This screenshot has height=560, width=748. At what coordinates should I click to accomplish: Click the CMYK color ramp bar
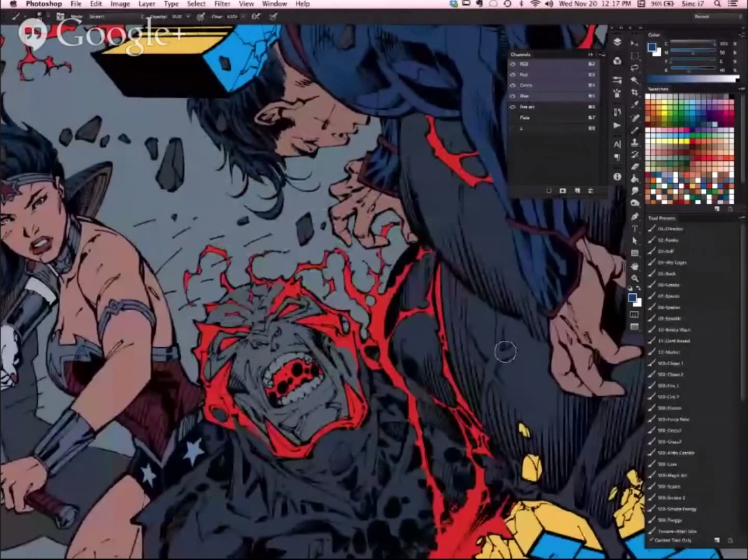pos(693,80)
